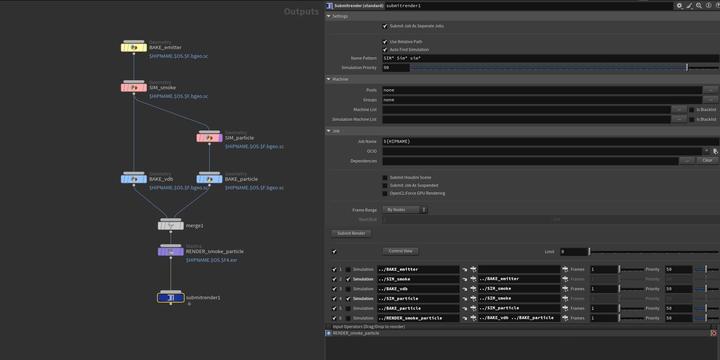Enable Submit Houdini Scene checkbox
The image size is (720, 360).
[x=385, y=178]
